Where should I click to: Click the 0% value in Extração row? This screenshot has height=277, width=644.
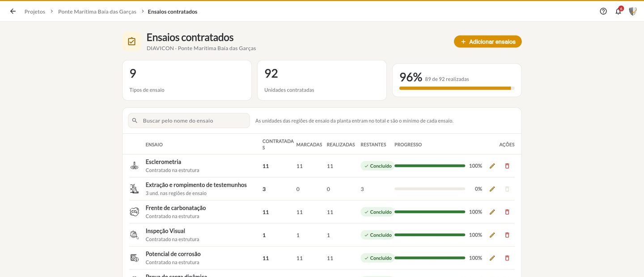click(x=479, y=189)
